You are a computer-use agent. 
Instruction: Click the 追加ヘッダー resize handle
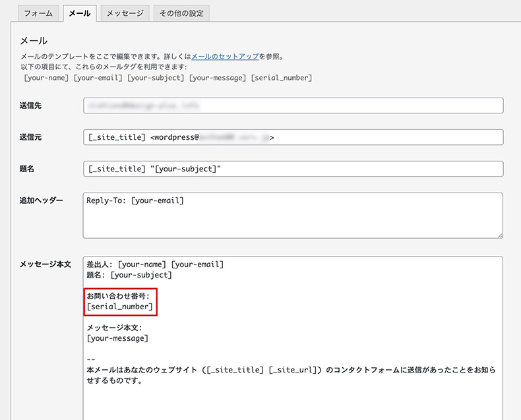point(500,235)
